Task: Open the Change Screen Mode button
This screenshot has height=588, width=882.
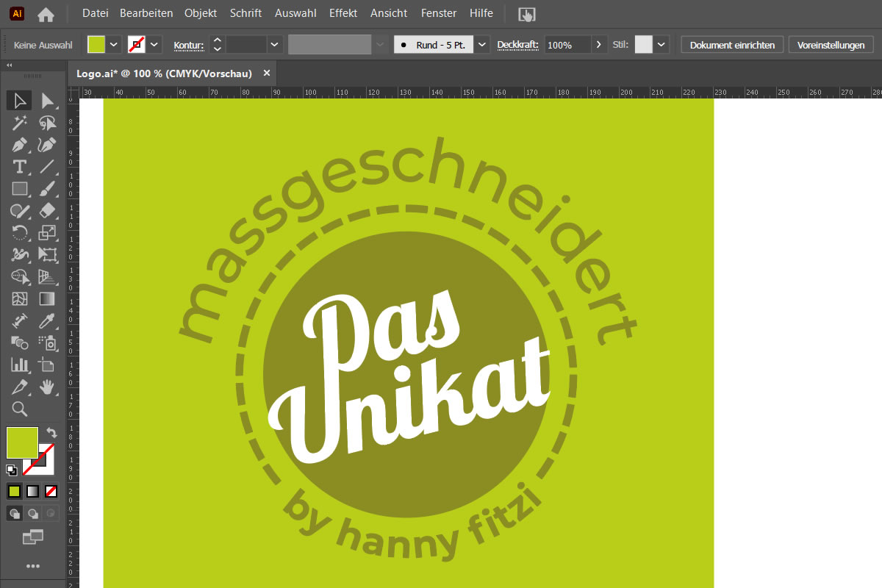Action: (33, 537)
